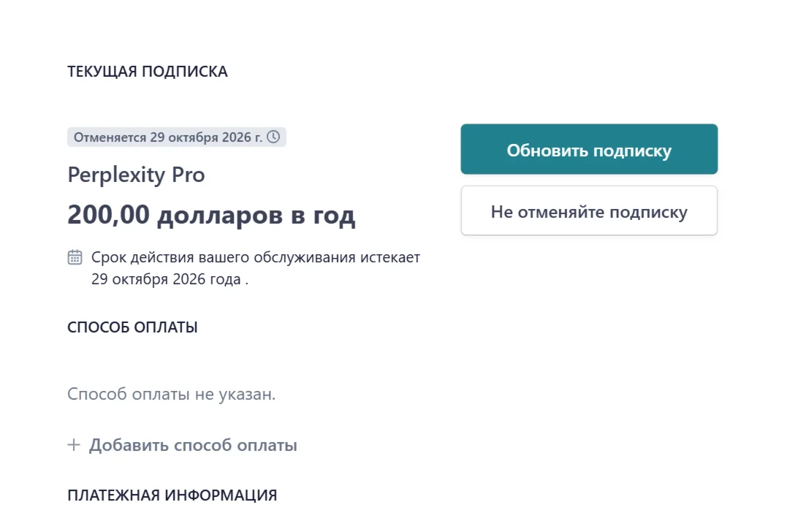787x532 pixels.
Task: Click the word Добавить in the payment link
Action: pos(129,445)
